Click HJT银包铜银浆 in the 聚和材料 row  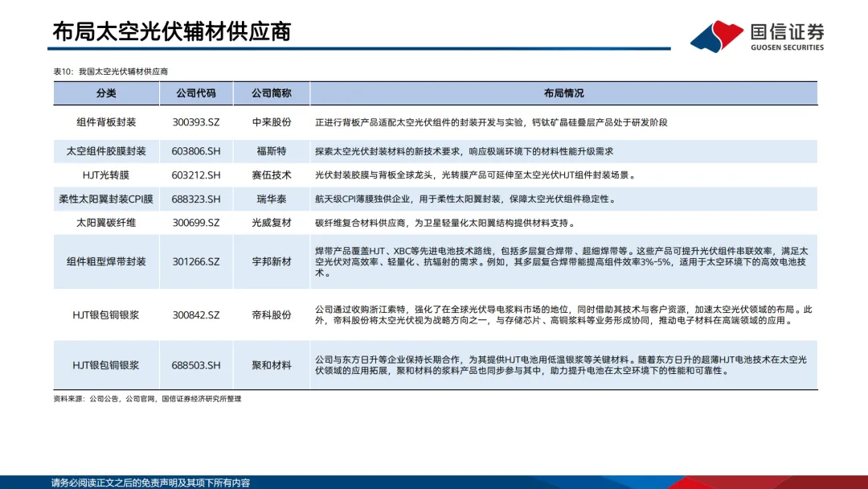(106, 365)
